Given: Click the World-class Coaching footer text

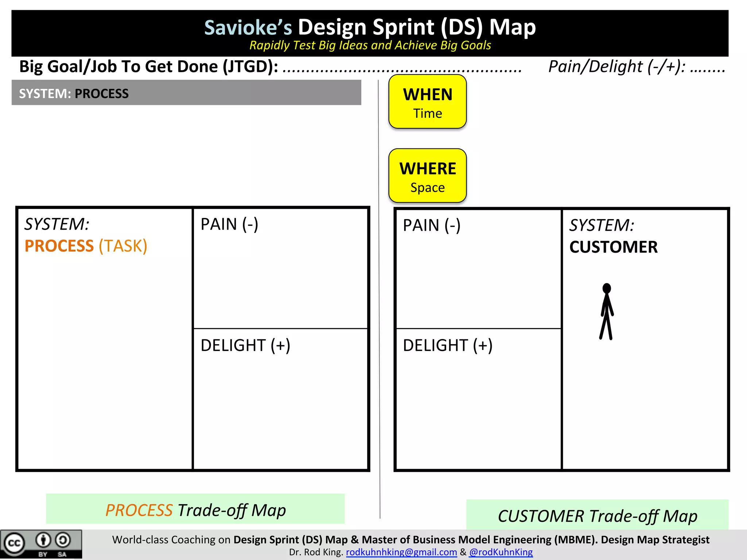Looking at the screenshot, I should [411, 540].
